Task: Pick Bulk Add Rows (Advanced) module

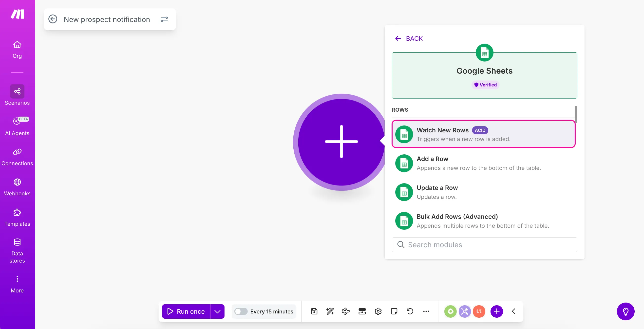Action: coord(484,221)
